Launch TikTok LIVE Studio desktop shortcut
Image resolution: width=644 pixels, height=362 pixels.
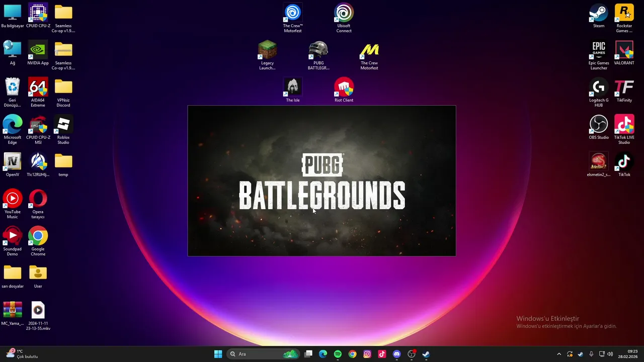pyautogui.click(x=624, y=130)
